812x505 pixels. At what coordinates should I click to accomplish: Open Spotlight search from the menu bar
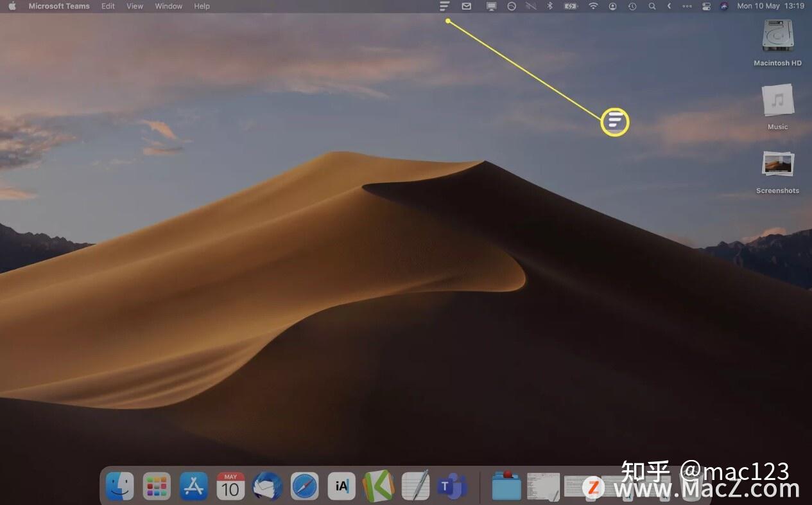(652, 6)
